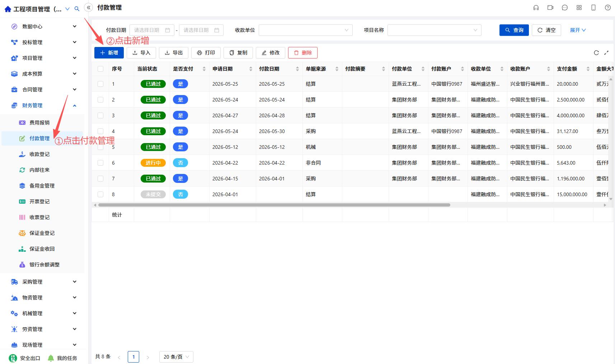
Task: Click the 投标管理 sidebar icon
Action: (14, 42)
